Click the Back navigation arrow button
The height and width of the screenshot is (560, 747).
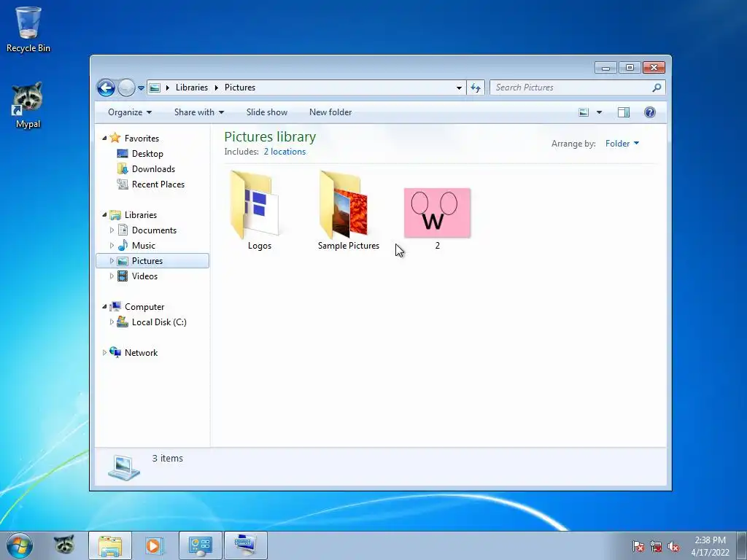(106, 87)
